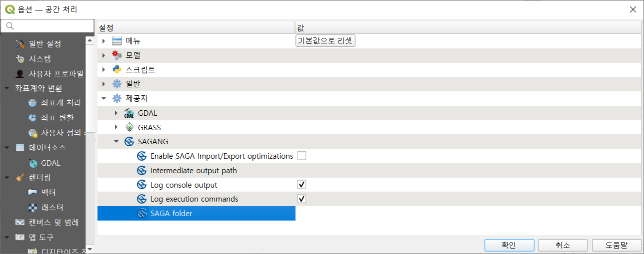Click the 좌표계 처리 globe icon
This screenshot has width=644, height=254.
pyautogui.click(x=32, y=103)
